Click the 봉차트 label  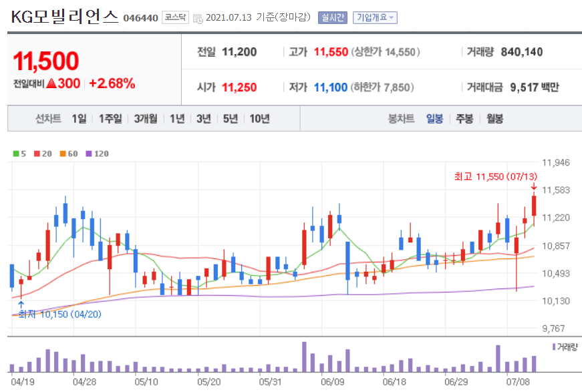click(x=401, y=119)
